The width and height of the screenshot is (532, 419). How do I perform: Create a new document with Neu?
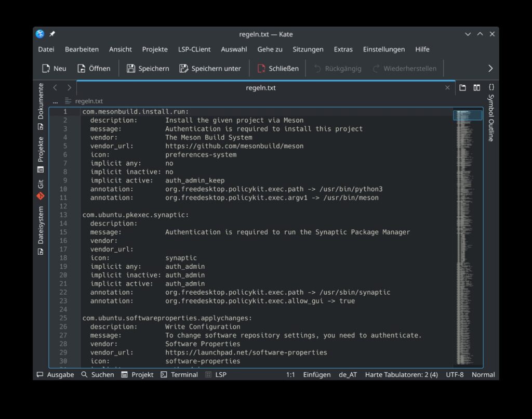click(54, 69)
